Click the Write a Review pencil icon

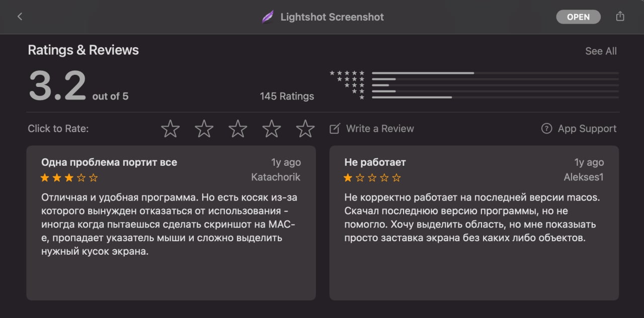pos(335,129)
